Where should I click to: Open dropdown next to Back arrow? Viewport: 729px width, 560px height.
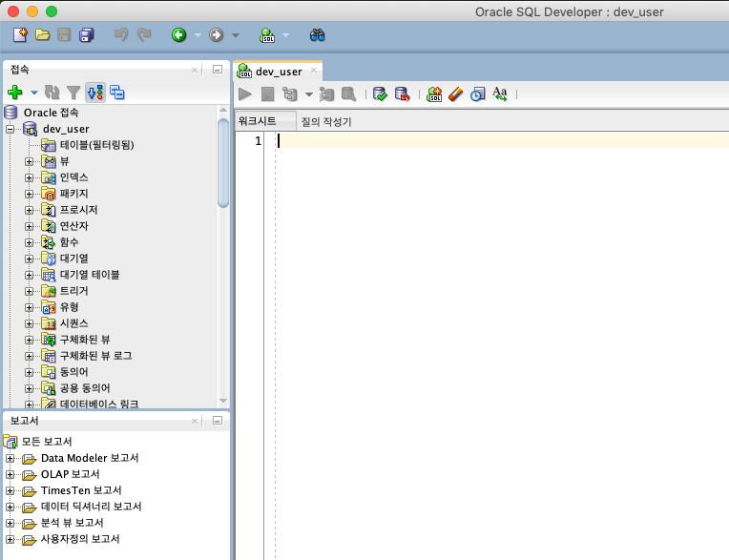pyautogui.click(x=198, y=35)
